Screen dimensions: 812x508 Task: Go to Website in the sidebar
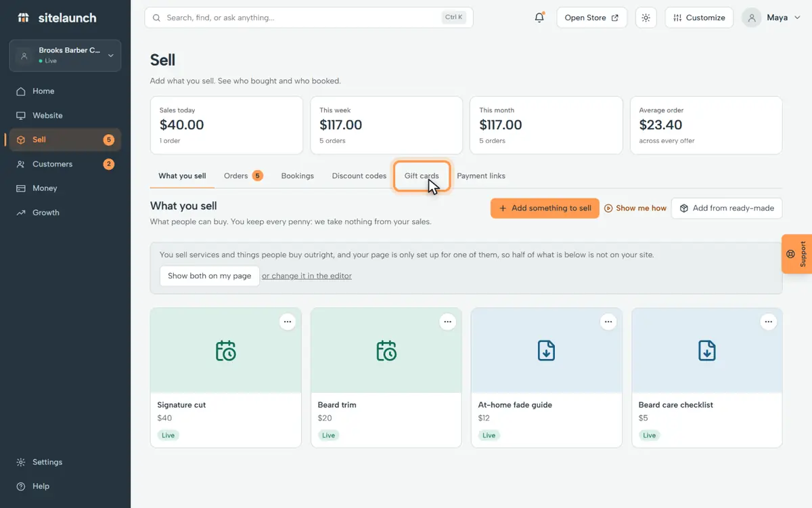(x=65, y=116)
